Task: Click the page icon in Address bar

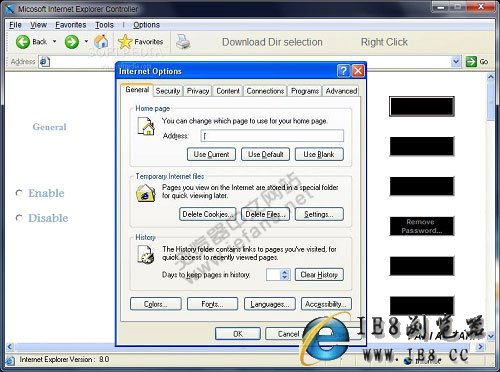Action: pyautogui.click(x=44, y=62)
